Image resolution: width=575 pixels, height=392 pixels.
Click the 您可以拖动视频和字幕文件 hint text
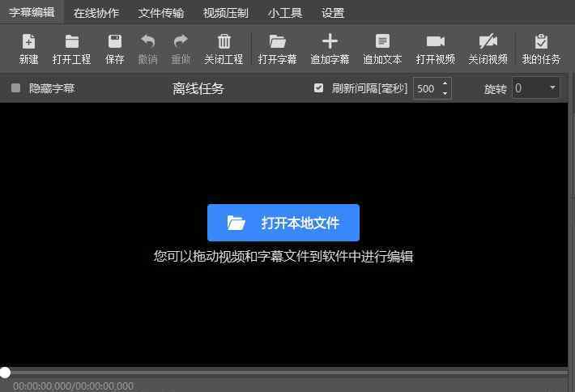coord(283,256)
